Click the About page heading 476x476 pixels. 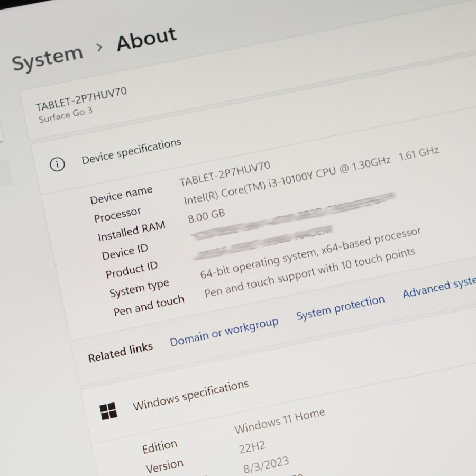pos(147,38)
